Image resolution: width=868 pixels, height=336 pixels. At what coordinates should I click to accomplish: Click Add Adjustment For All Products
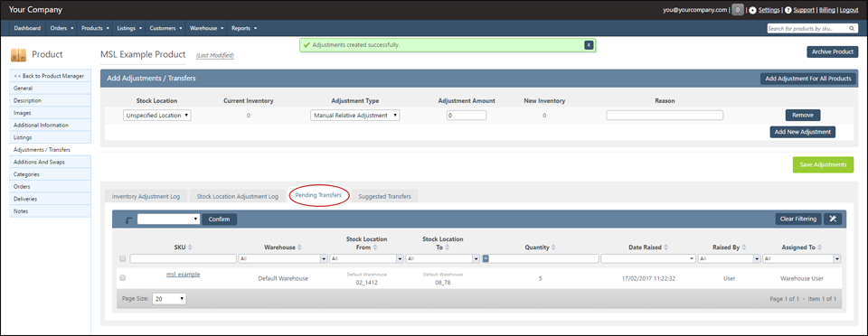(808, 79)
